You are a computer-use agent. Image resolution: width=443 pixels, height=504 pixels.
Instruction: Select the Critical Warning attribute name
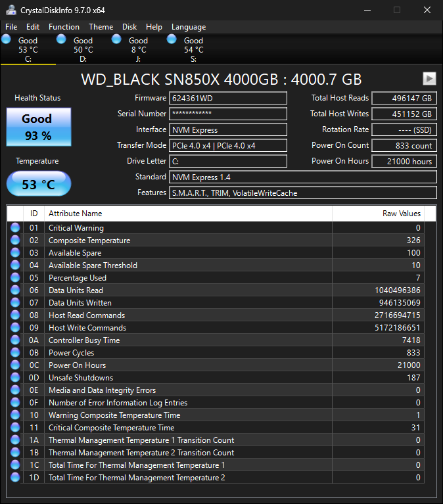76,228
